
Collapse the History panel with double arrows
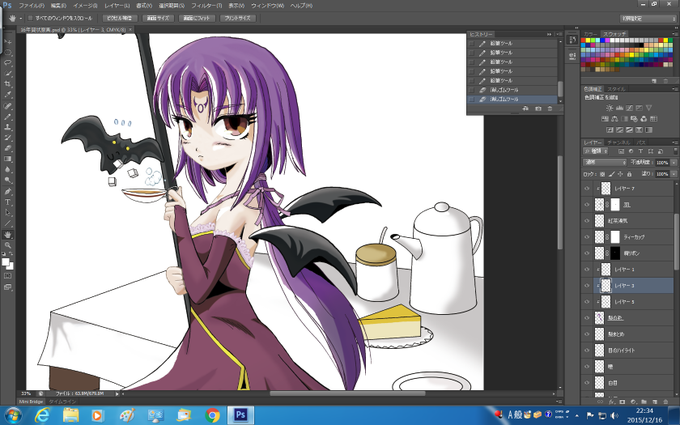549,34
